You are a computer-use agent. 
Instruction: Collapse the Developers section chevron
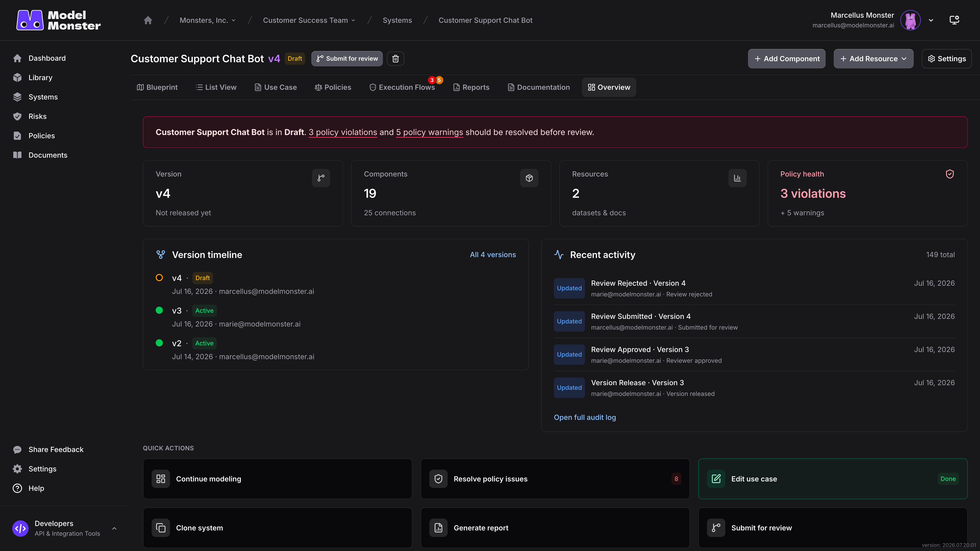point(114,528)
